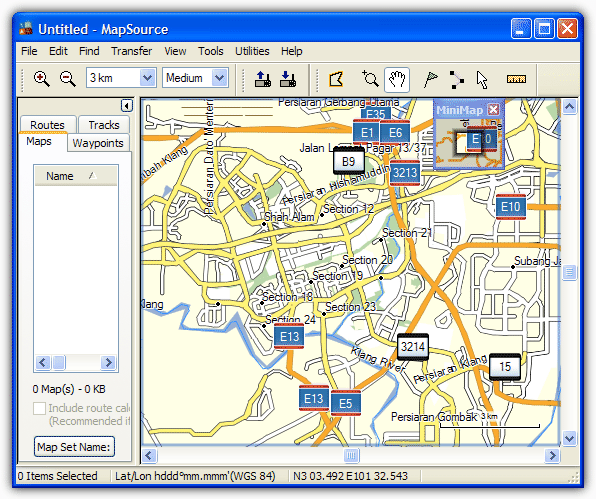The width and height of the screenshot is (596, 499).
Task: Click the E13 highway shield near Section 24
Action: coord(289,336)
